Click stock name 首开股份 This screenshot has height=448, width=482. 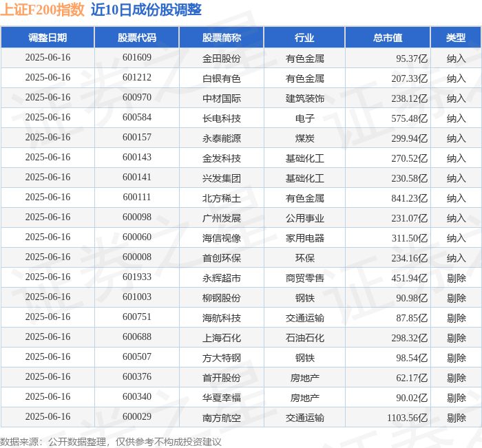(221, 378)
